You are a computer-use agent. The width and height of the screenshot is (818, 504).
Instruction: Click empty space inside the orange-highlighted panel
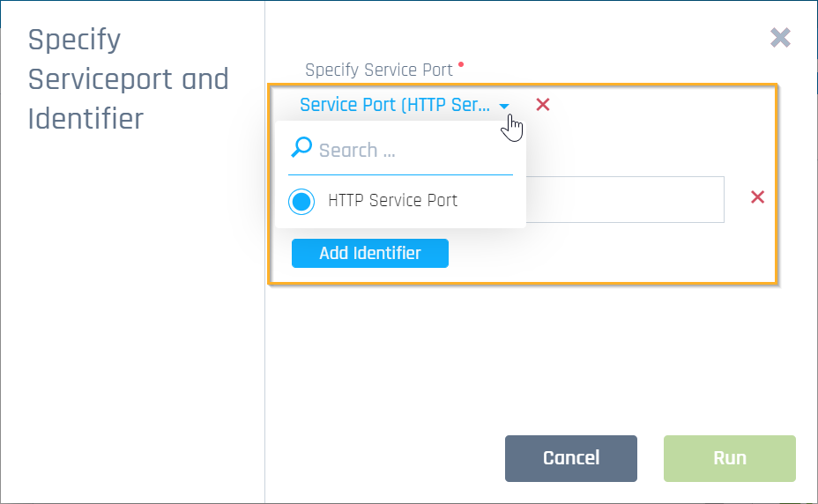[635, 256]
